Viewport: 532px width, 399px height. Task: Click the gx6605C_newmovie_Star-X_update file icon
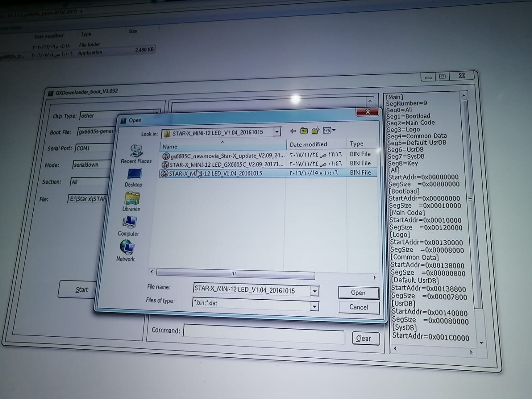point(166,156)
